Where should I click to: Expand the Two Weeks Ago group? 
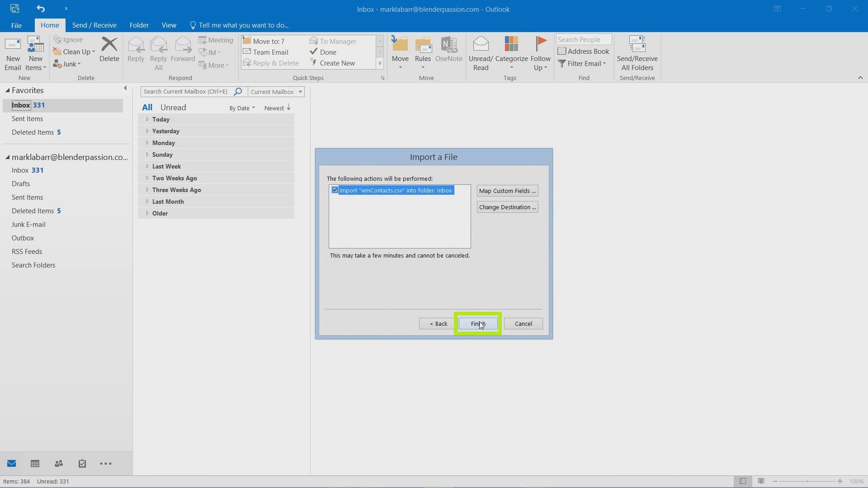pyautogui.click(x=146, y=178)
